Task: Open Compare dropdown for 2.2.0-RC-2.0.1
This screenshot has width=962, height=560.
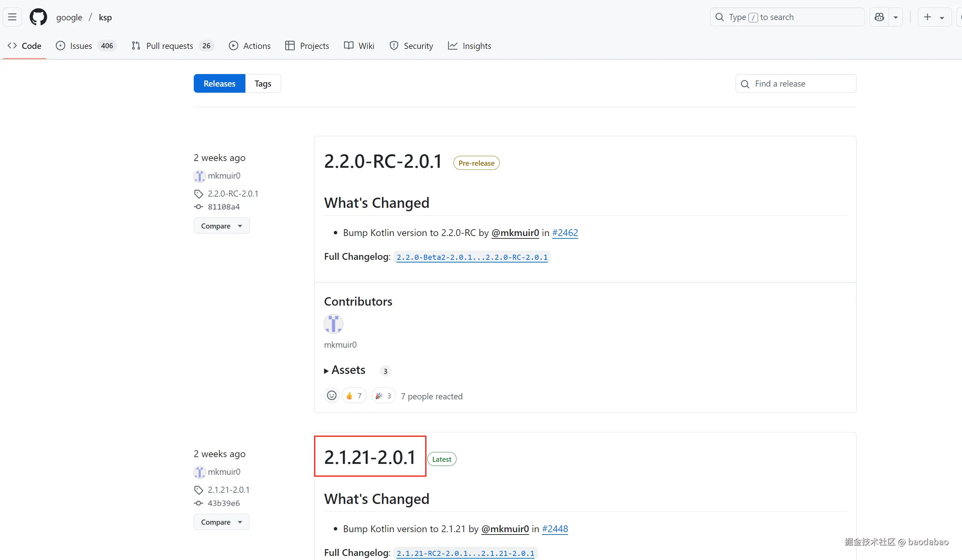Action: 221,226
